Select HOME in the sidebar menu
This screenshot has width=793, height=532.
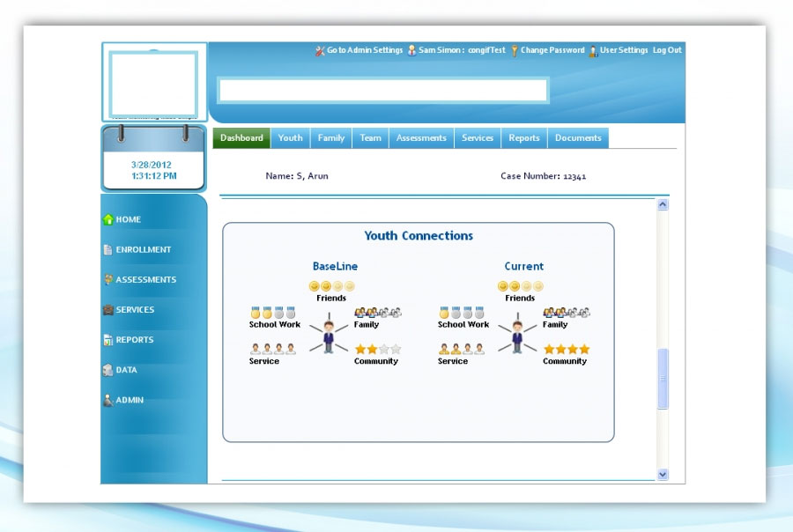pos(129,219)
